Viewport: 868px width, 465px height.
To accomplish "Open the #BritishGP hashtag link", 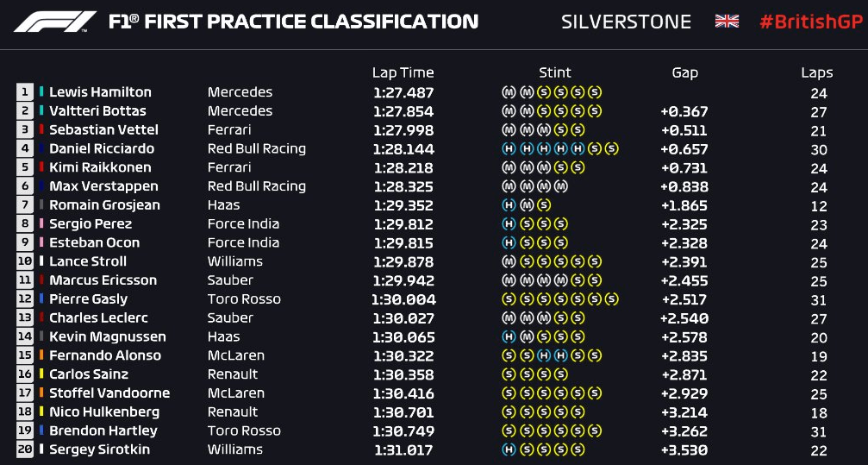I will [811, 22].
